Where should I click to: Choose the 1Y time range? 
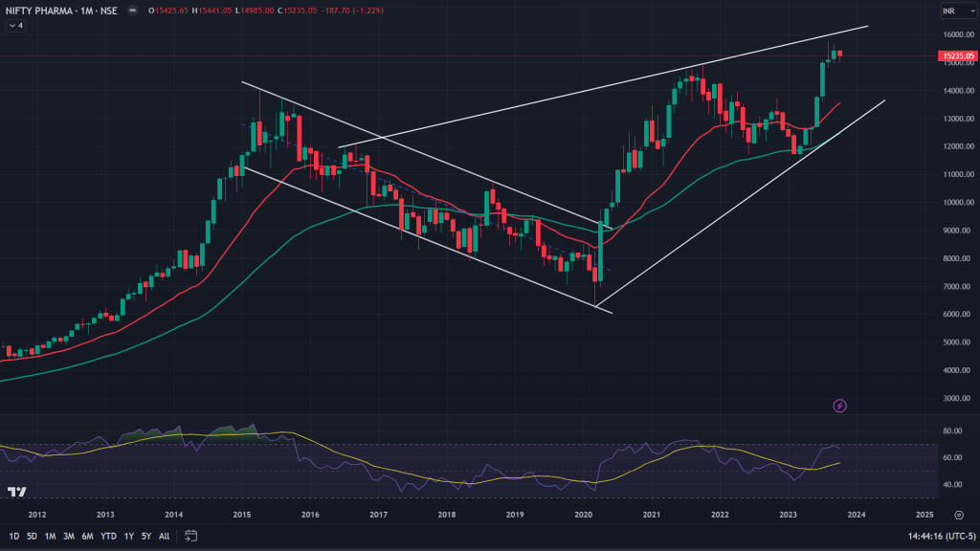pos(128,536)
